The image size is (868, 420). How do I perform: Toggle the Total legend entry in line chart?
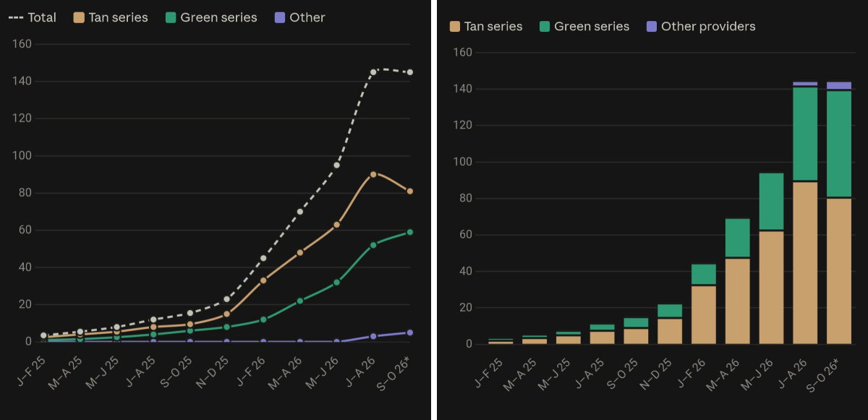[33, 17]
